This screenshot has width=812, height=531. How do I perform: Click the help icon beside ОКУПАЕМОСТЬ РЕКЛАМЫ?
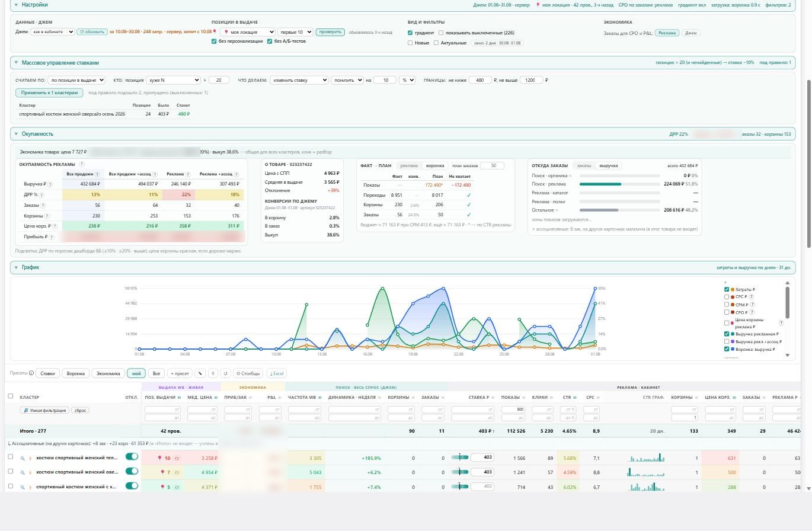pos(82,164)
